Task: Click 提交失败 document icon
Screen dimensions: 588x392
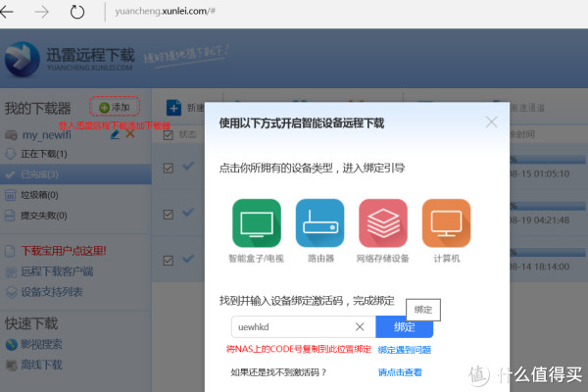Action: pos(10,216)
